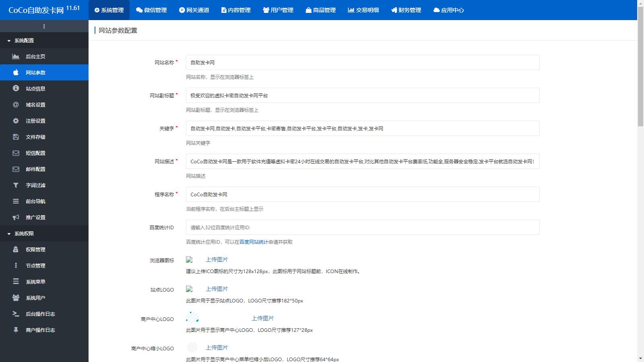Open 站点信息 via its info icon

(15, 88)
